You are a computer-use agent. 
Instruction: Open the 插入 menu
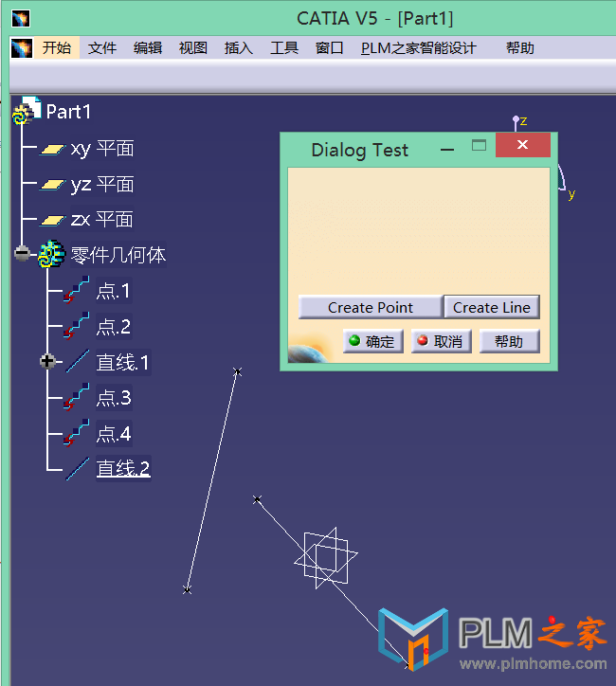coord(239,47)
